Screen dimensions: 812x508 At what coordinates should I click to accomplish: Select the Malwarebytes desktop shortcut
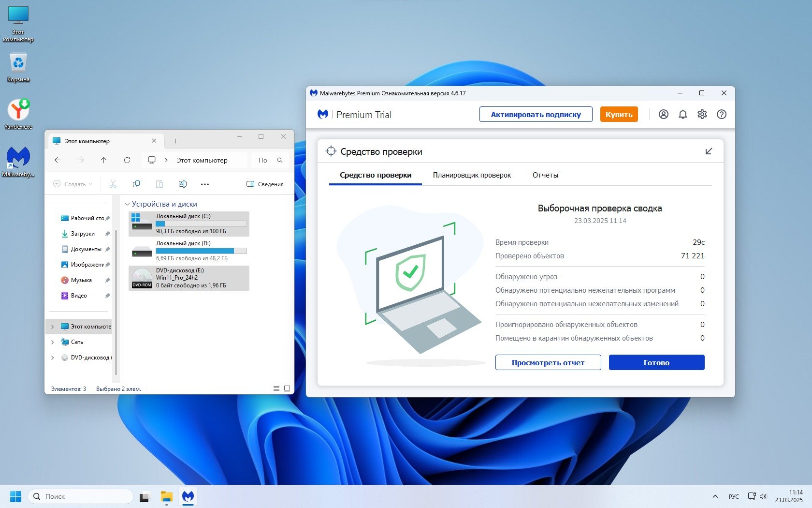tap(18, 162)
